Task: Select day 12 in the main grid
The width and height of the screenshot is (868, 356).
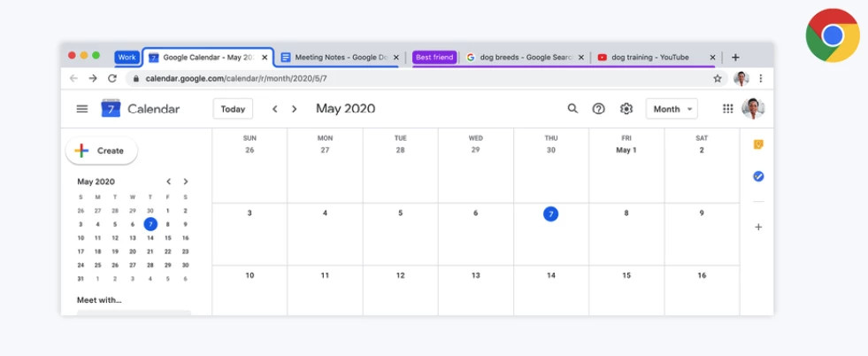Action: pos(400,275)
